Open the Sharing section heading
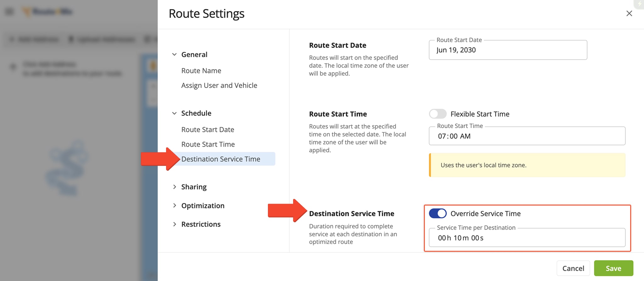The width and height of the screenshot is (644, 281). [194, 187]
